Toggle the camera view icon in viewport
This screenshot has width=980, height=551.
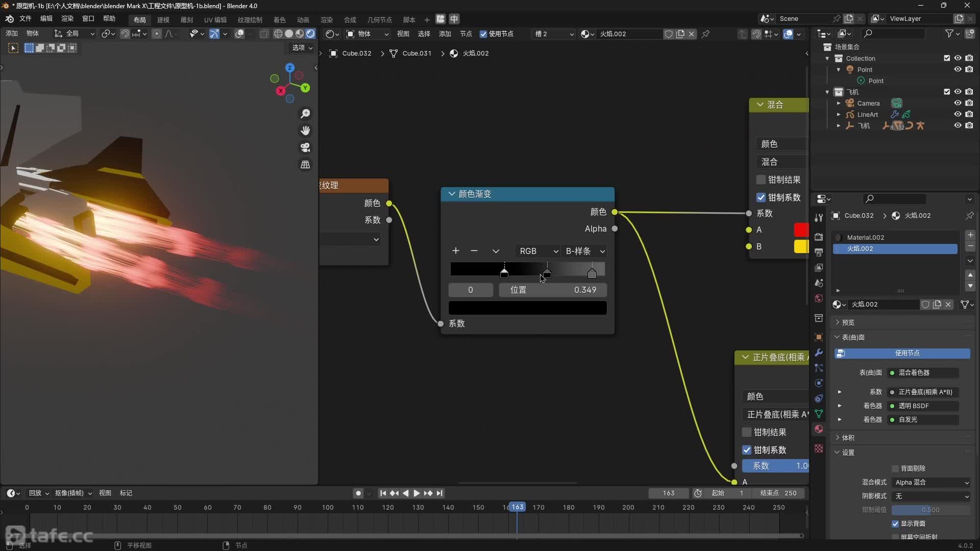[x=305, y=147]
